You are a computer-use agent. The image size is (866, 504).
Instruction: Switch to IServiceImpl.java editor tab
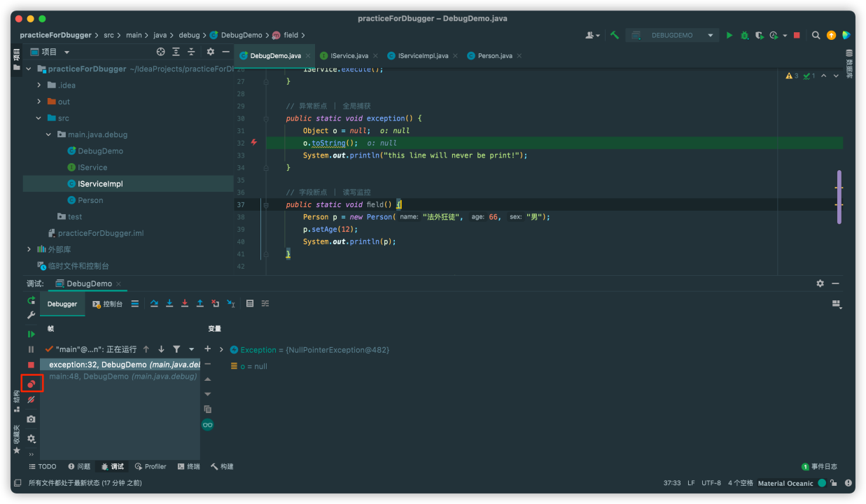tap(423, 56)
